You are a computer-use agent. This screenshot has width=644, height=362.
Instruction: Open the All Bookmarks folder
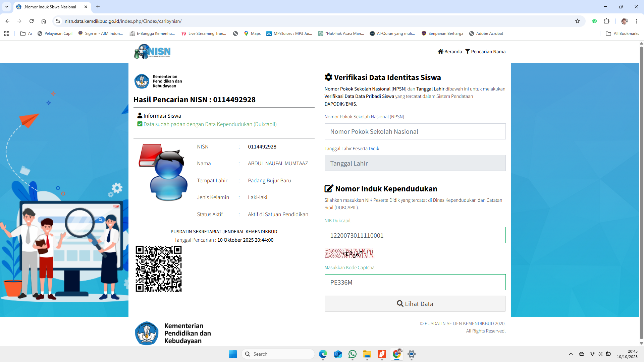pos(622,34)
